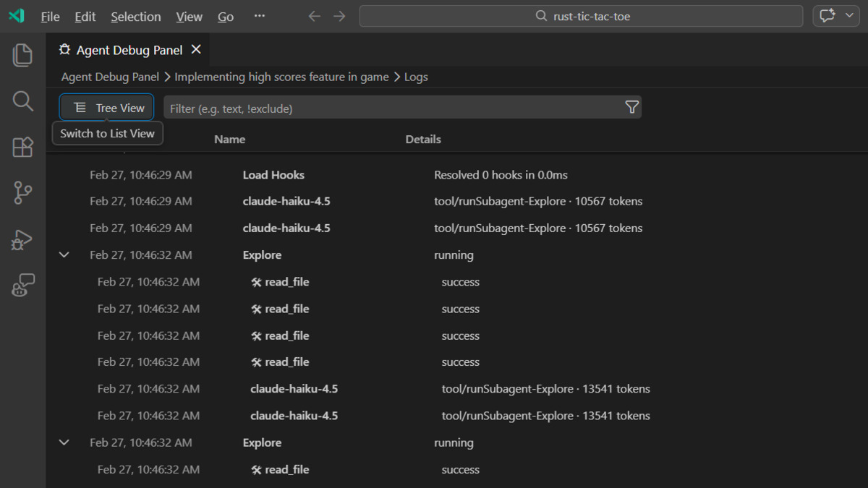Open the filter options funnel icon
Screen dimensions: 868x488
pos(631,106)
